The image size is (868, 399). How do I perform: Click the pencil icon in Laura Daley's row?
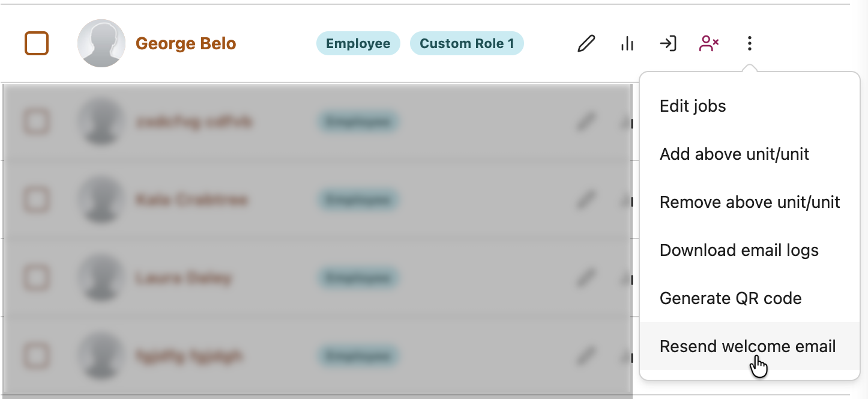(586, 278)
